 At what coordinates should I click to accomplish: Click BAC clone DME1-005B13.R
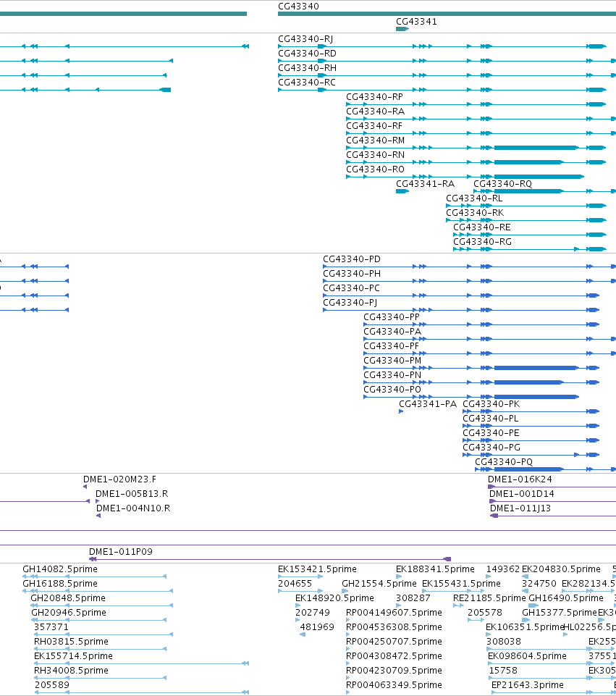[x=131, y=494]
